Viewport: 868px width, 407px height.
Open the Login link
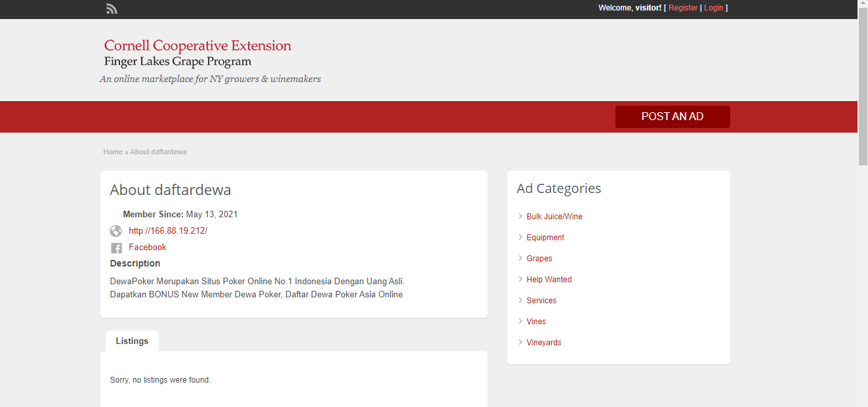pyautogui.click(x=713, y=8)
